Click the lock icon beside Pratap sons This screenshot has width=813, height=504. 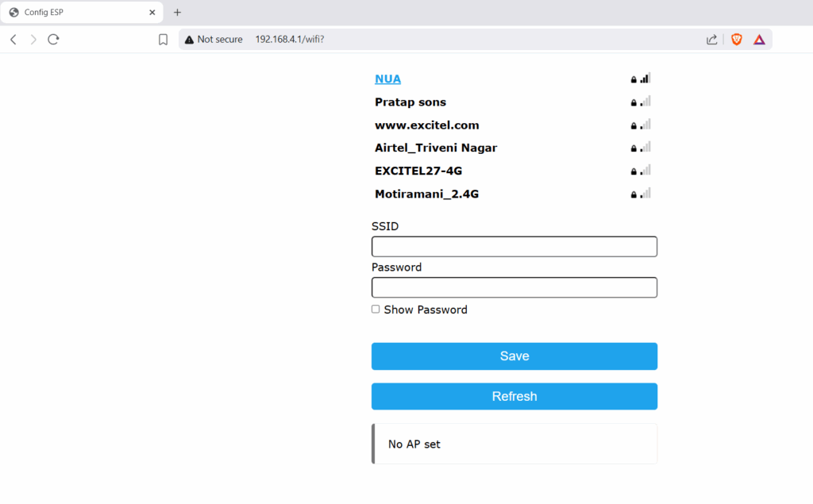[633, 102]
